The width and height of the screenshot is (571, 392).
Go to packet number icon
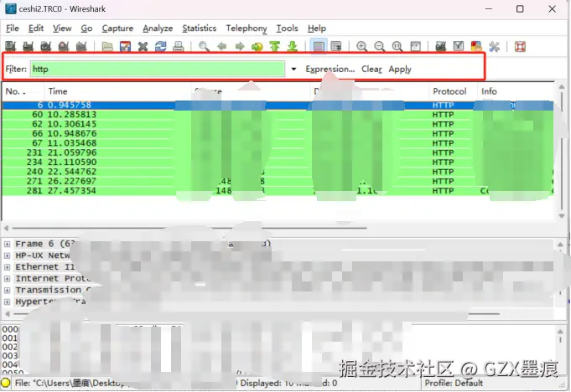coord(257,46)
